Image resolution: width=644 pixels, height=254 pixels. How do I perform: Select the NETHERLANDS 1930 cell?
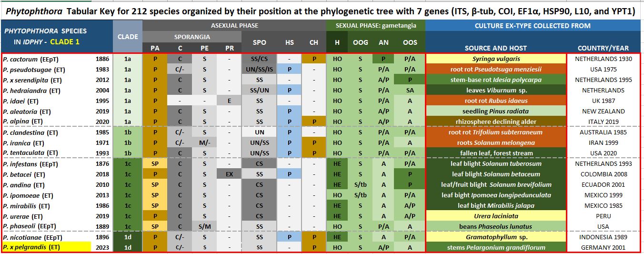coord(603,59)
